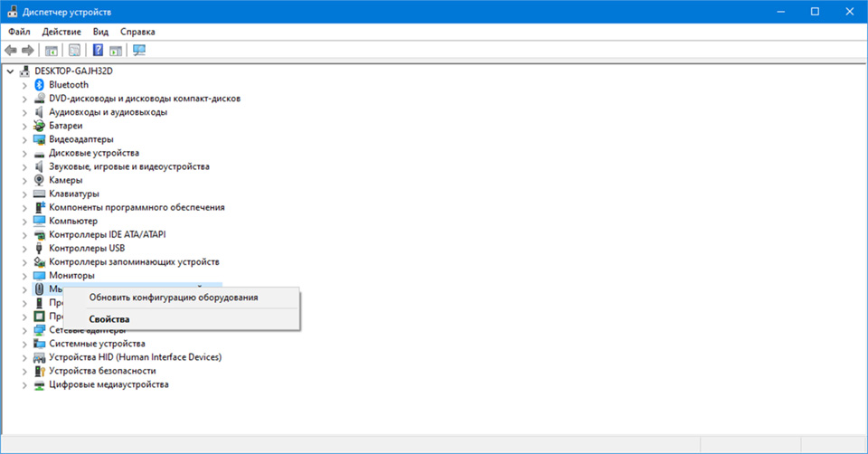Screen dimensions: 868x454
Task: Choose Обновить конфигурацию оборудования from context menu
Action: [174, 298]
